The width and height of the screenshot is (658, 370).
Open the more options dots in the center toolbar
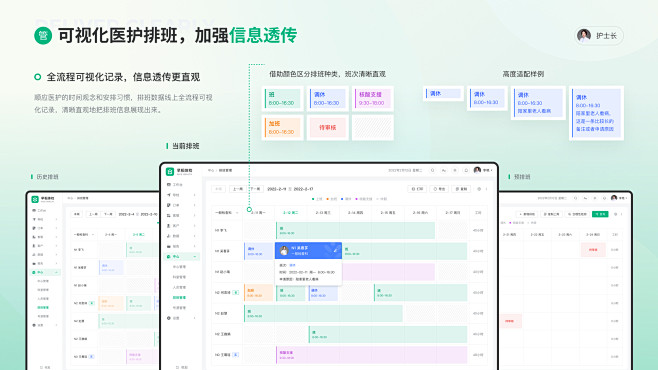point(486,189)
